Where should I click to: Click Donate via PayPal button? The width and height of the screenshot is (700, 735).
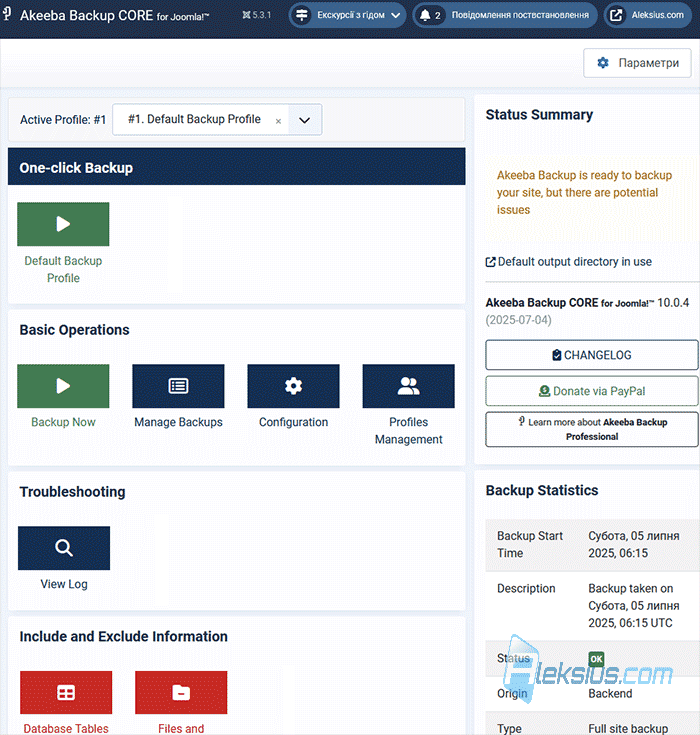tap(592, 391)
